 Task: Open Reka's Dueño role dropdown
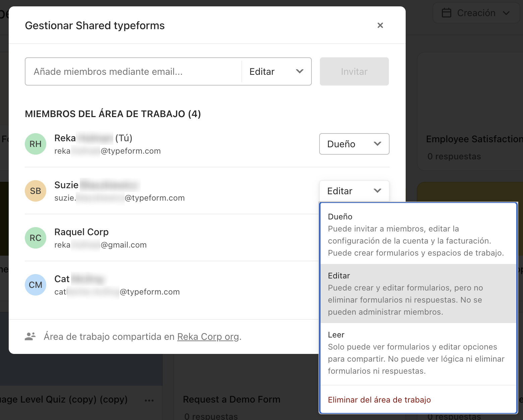pyautogui.click(x=354, y=144)
